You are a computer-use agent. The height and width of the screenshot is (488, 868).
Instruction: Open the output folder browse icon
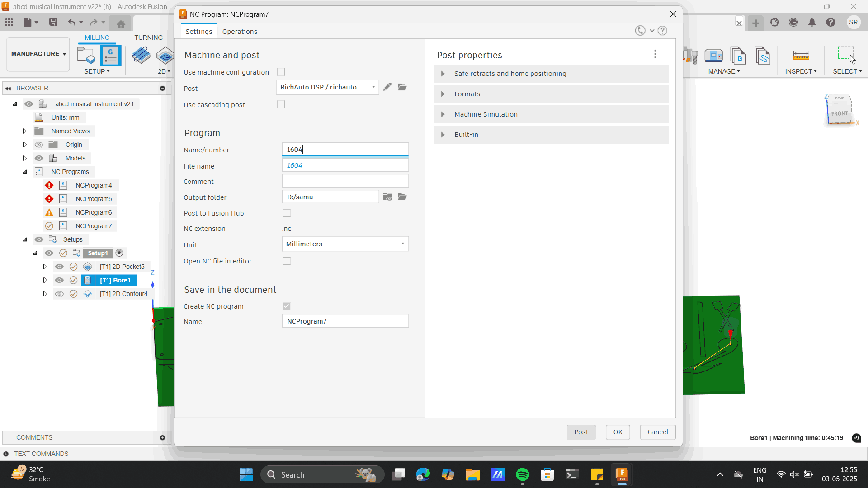(402, 197)
